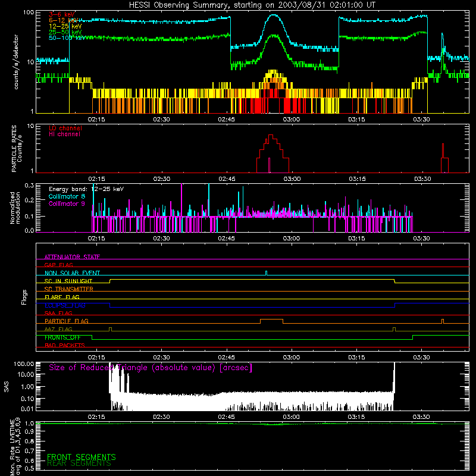Click the 02:30 tick label under the count-rate panel

pos(161,120)
